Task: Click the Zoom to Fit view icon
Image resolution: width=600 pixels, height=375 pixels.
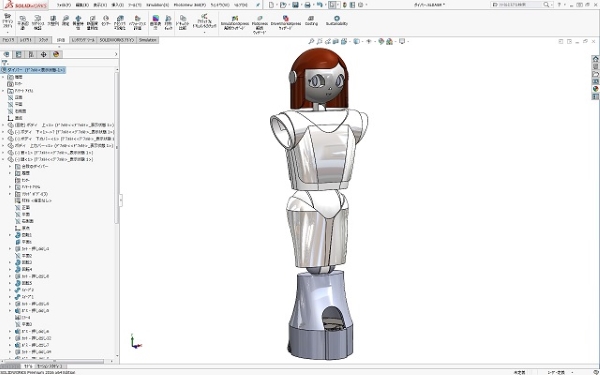Action: pos(311,41)
